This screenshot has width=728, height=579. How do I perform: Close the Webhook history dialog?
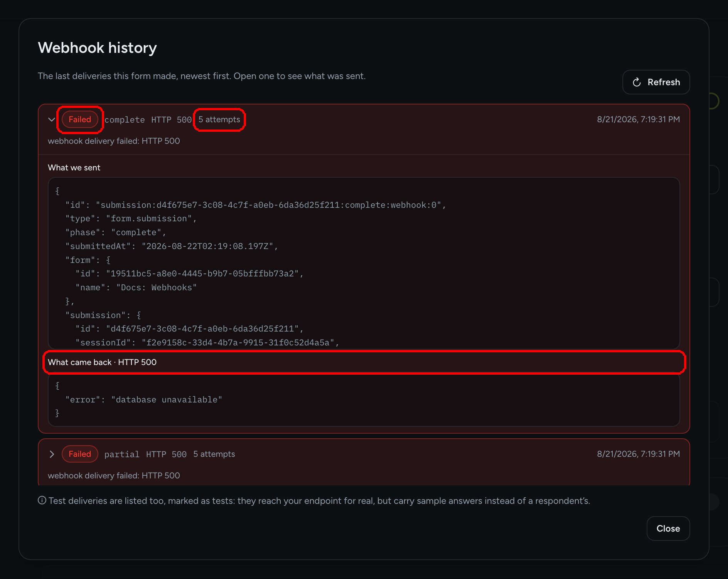668,529
